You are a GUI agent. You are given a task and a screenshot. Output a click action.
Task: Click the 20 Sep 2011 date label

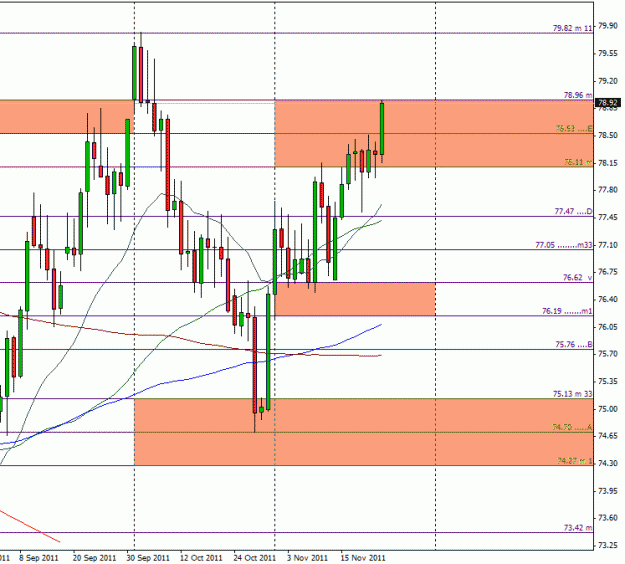pos(94,558)
